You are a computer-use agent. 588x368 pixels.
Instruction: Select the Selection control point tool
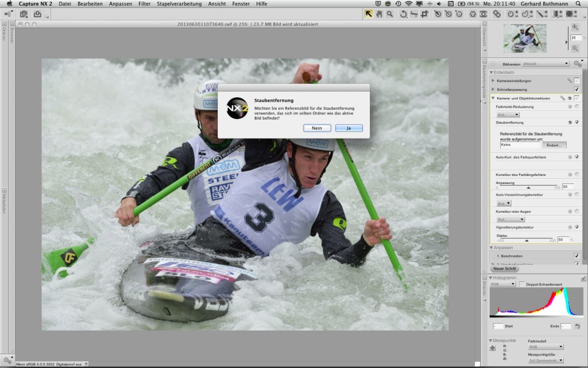coord(512,14)
